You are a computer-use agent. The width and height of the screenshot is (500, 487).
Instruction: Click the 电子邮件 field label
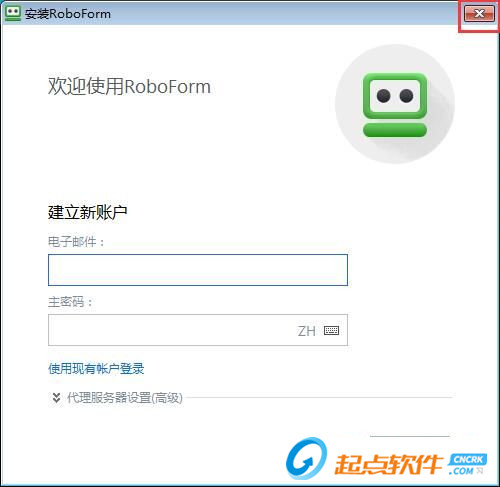click(x=76, y=242)
